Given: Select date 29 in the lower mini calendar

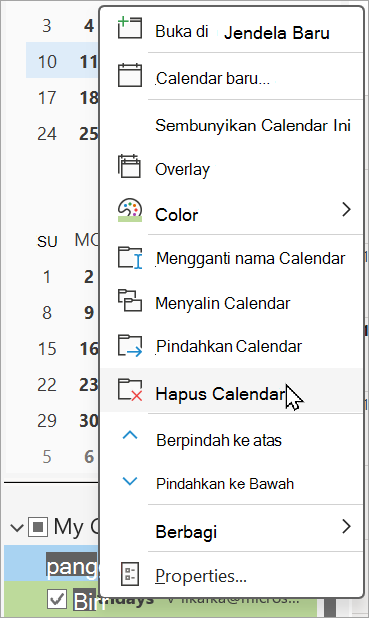Looking at the screenshot, I should tap(47, 420).
